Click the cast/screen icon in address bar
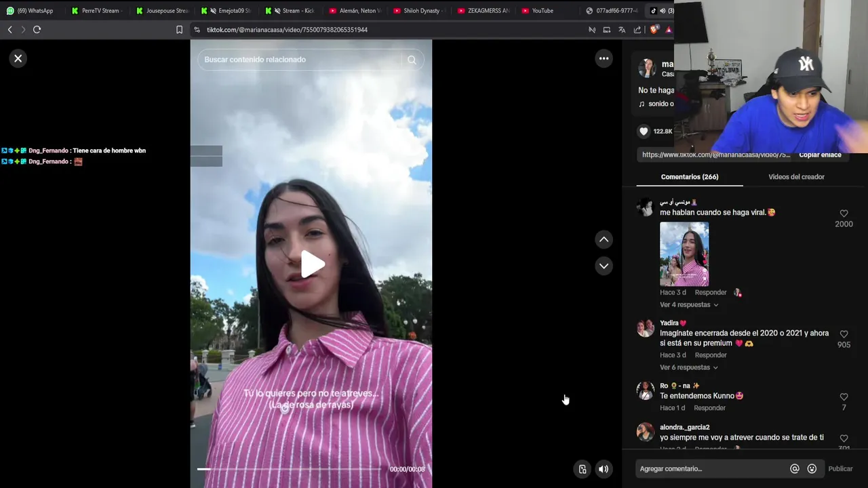Screen dimensions: 868x488 pyautogui.click(x=607, y=30)
